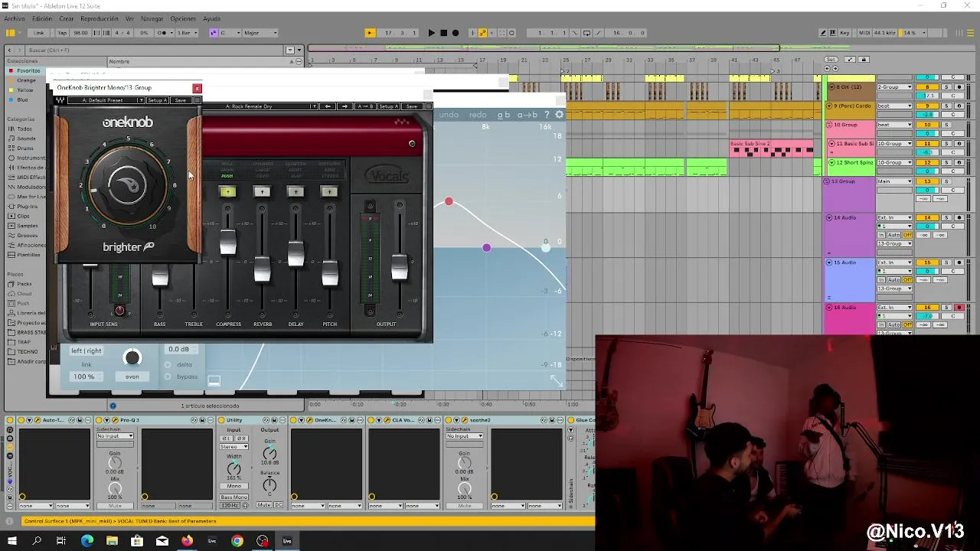This screenshot has width=980, height=551.
Task: Open the Rock Female Dry preset dropdown
Action: (x=270, y=106)
